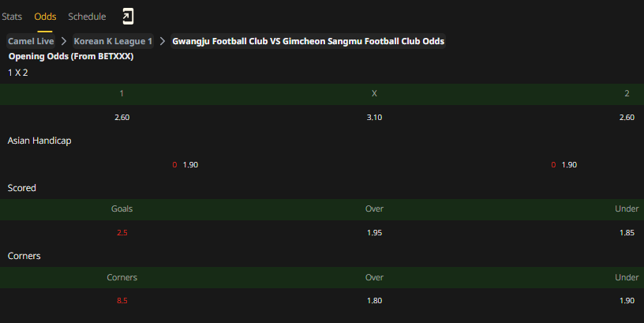The height and width of the screenshot is (323, 644).
Task: Click the chevron after Korean K League 1
Action: tap(163, 41)
